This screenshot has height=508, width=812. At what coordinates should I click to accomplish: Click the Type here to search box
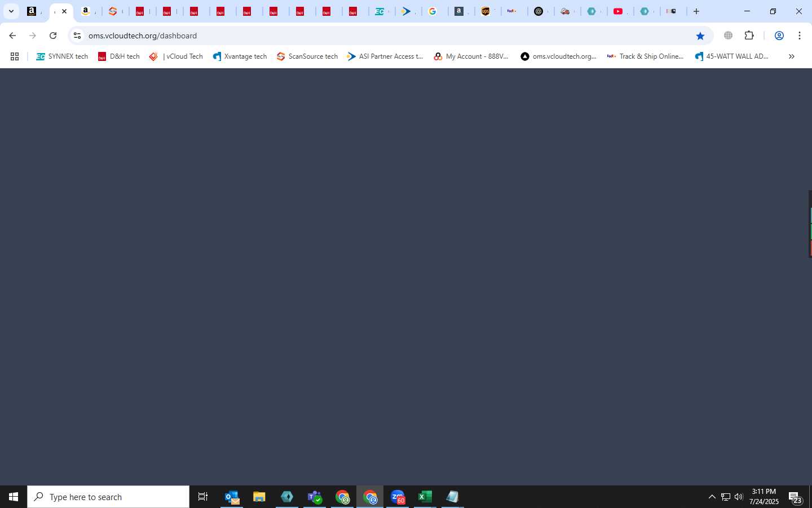(x=108, y=497)
